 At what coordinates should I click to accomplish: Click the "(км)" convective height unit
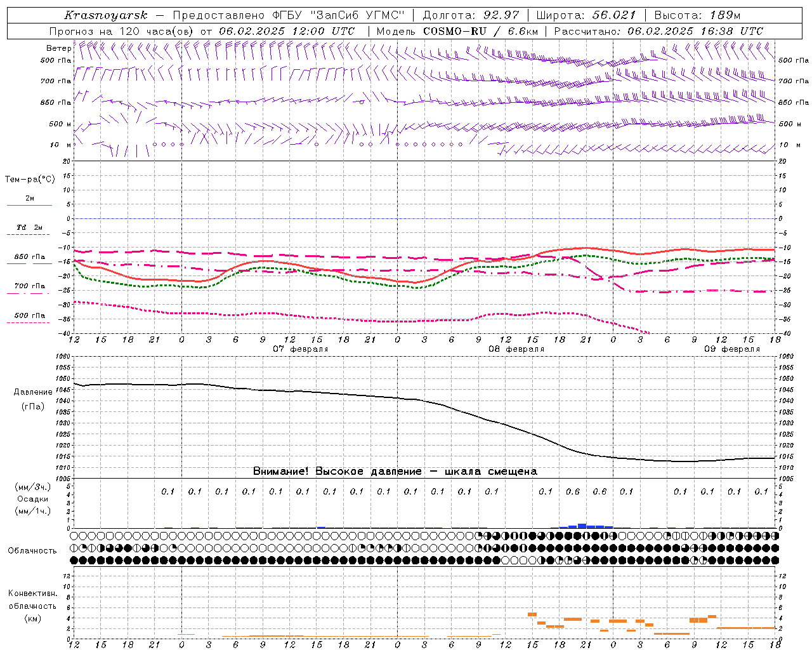[x=32, y=618]
